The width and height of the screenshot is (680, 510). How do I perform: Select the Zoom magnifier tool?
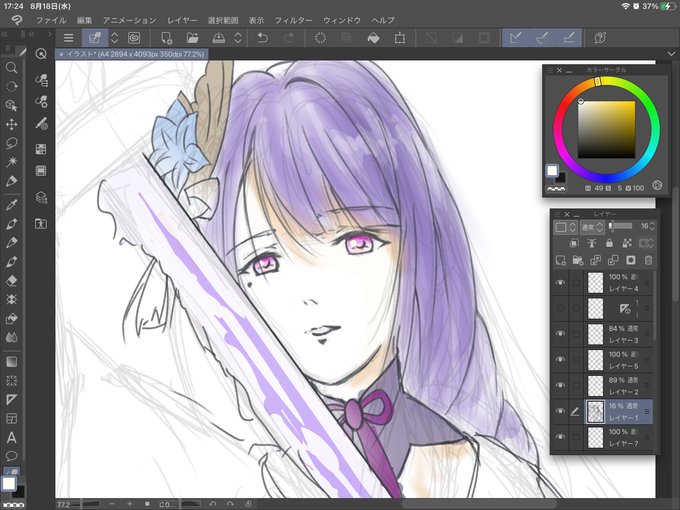(11, 68)
